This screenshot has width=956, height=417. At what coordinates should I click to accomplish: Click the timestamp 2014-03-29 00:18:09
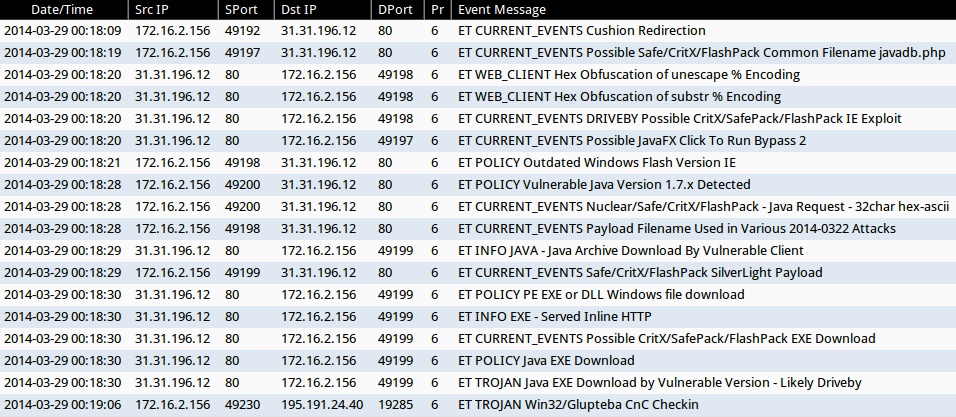pos(63,31)
